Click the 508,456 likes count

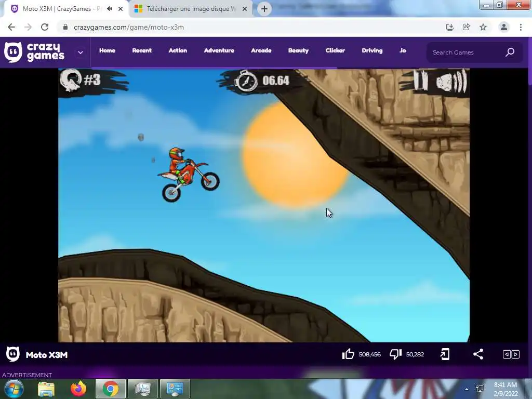370,354
